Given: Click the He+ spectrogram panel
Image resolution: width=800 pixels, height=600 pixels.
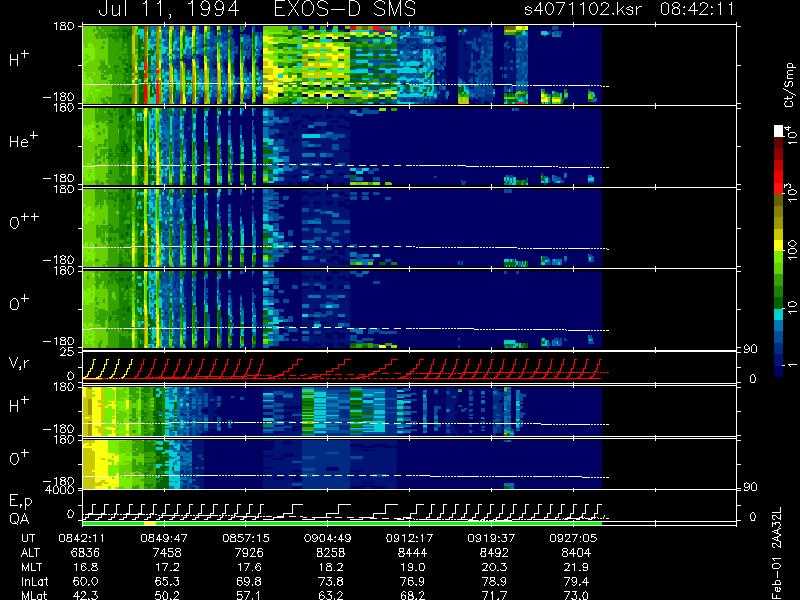Looking at the screenshot, I should click(342, 146).
